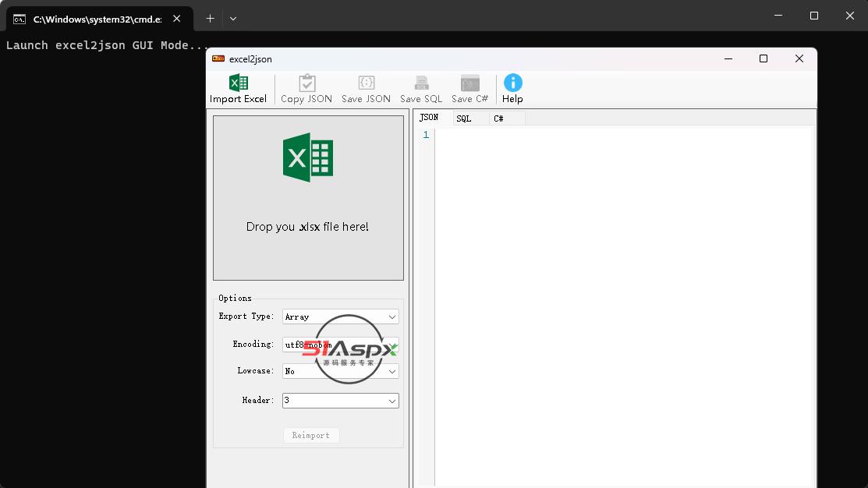Expand the Export Type dropdown
Image resolution: width=868 pixels, height=488 pixels.
[392, 317]
